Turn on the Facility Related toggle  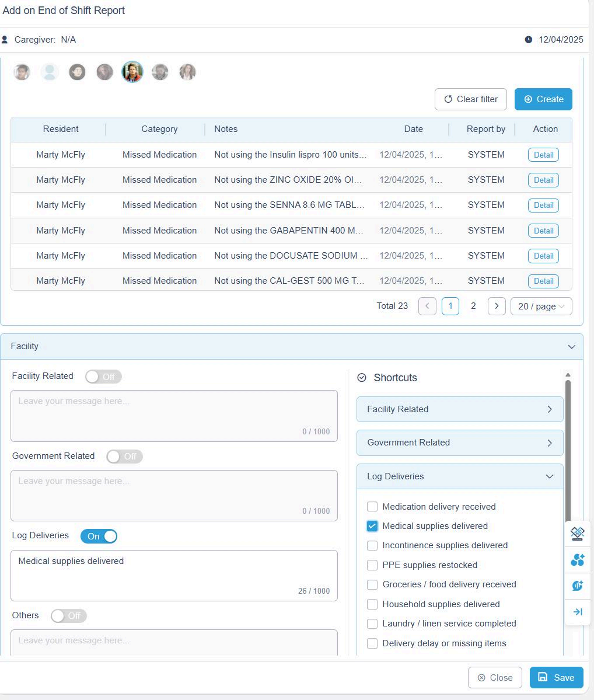pos(103,377)
